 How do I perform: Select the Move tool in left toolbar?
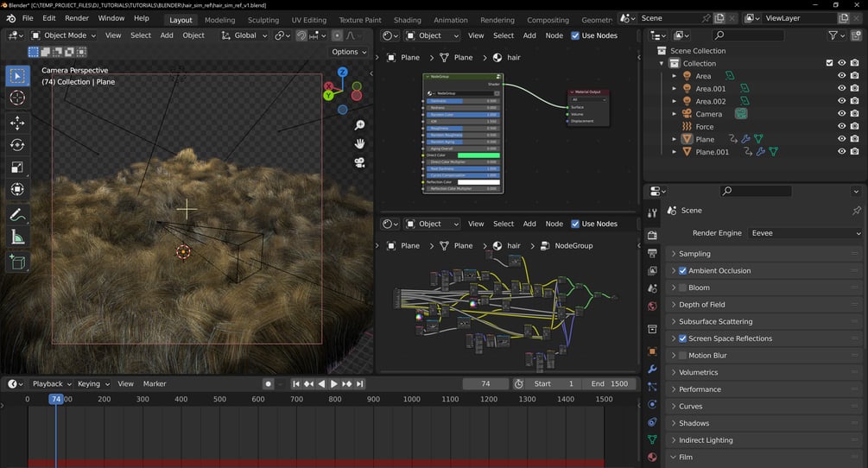(17, 123)
